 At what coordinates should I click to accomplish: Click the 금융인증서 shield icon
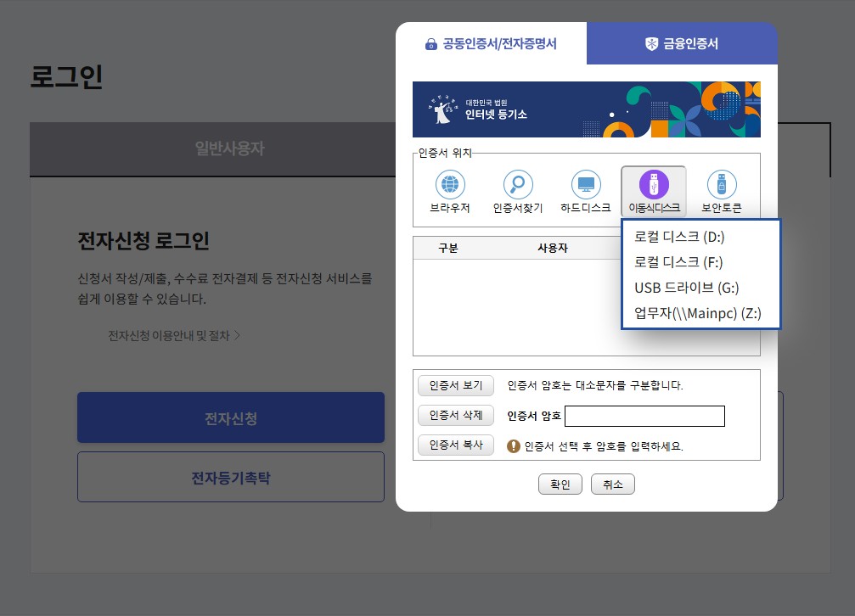pos(652,42)
